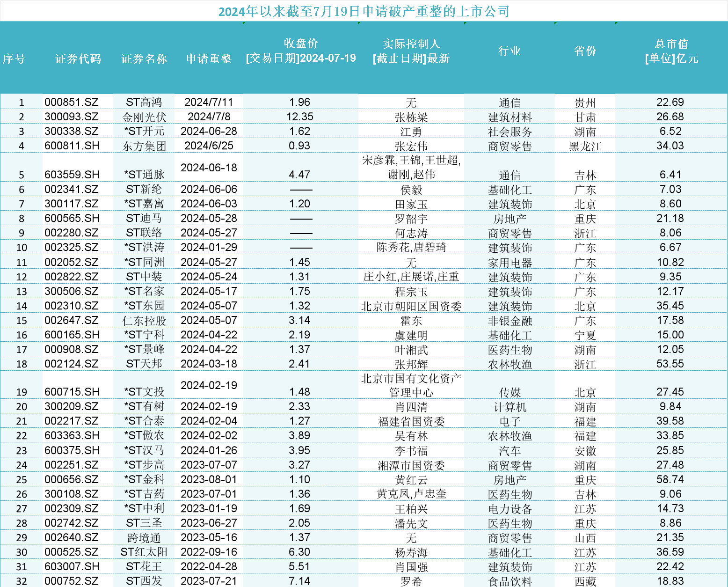Select the ST红太阳 closing price 6.30
The width and height of the screenshot is (728, 587).
tap(299, 552)
